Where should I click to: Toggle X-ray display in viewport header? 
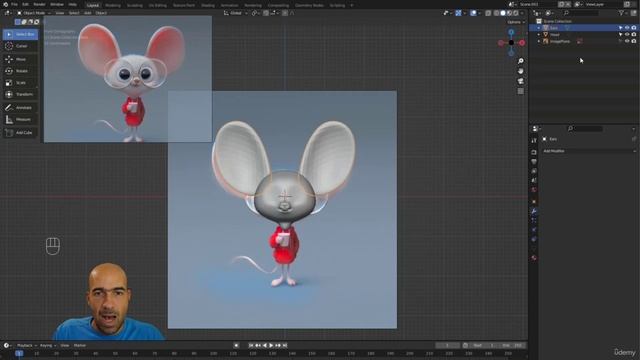click(x=488, y=13)
